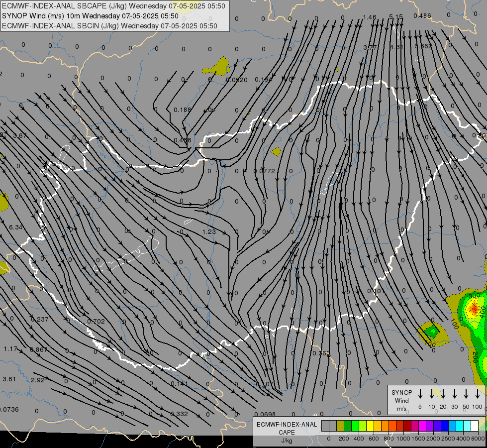Viewport: 487px width, 448px height.
Task: Click the 0.867 value on the map
Action: click(39, 350)
